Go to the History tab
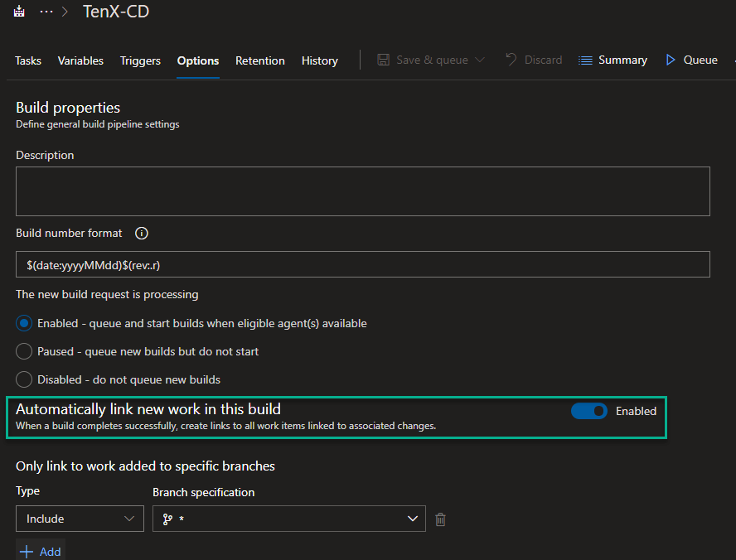Viewport: 736px width, 560px height. pyautogui.click(x=319, y=60)
